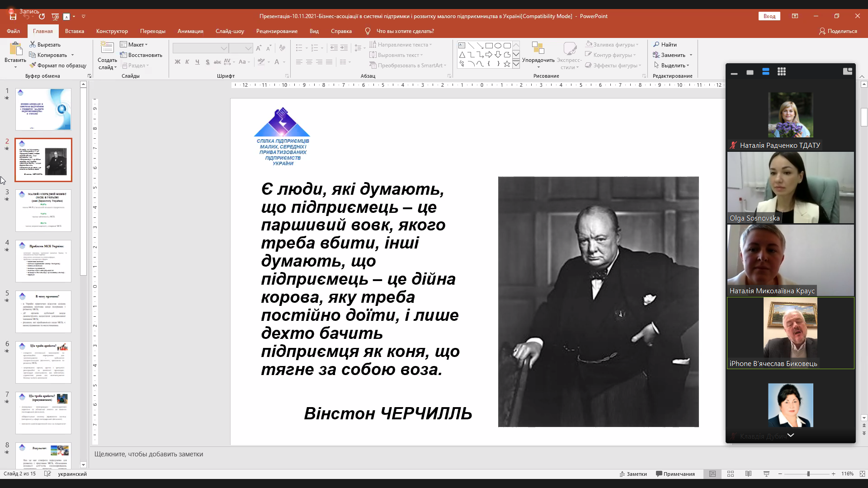The height and width of the screenshot is (488, 868).
Task: Toggle Zoom single-speaker thumbnail view
Action: 750,72
